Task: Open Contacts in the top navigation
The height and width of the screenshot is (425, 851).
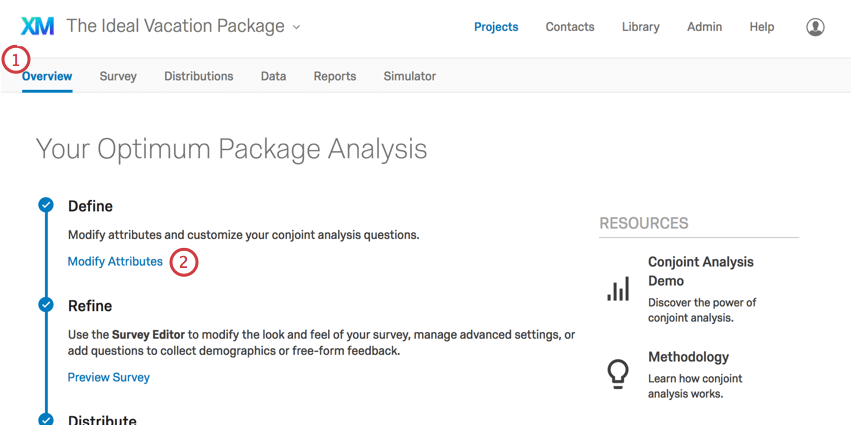Action: [x=569, y=27]
